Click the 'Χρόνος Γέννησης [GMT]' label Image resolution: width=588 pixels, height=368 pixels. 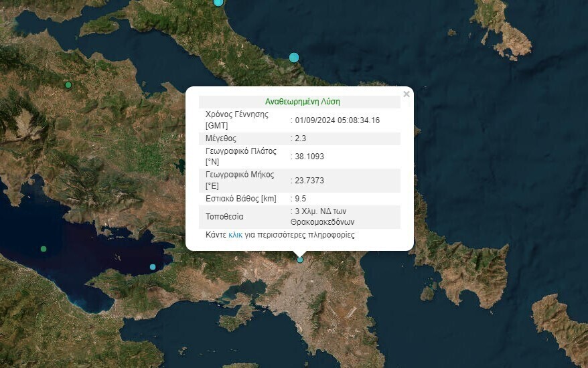point(236,120)
